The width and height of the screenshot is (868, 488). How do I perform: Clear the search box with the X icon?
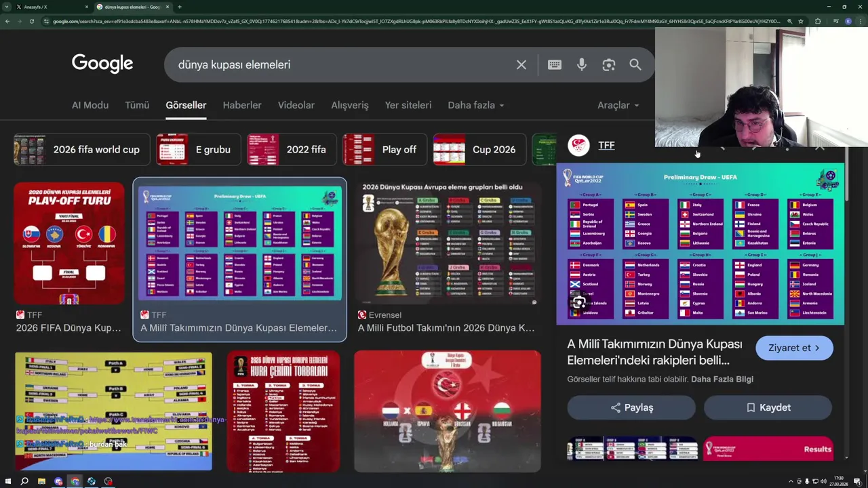[521, 64]
